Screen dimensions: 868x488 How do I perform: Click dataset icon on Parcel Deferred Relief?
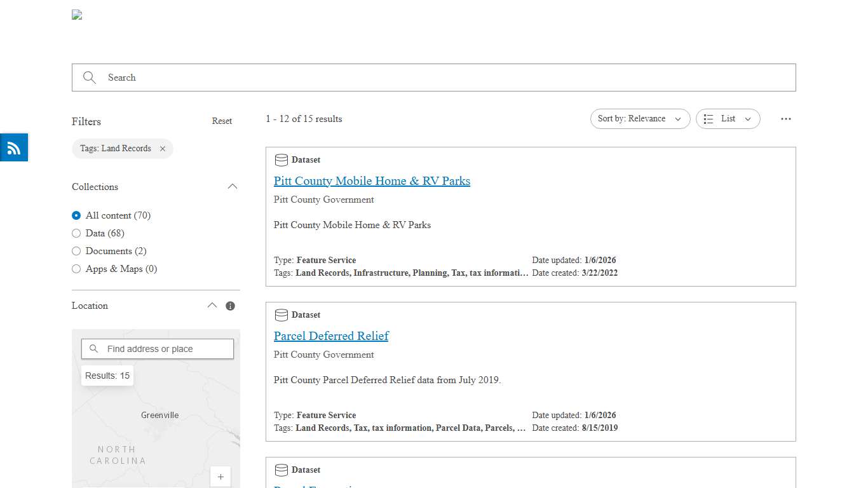281,315
